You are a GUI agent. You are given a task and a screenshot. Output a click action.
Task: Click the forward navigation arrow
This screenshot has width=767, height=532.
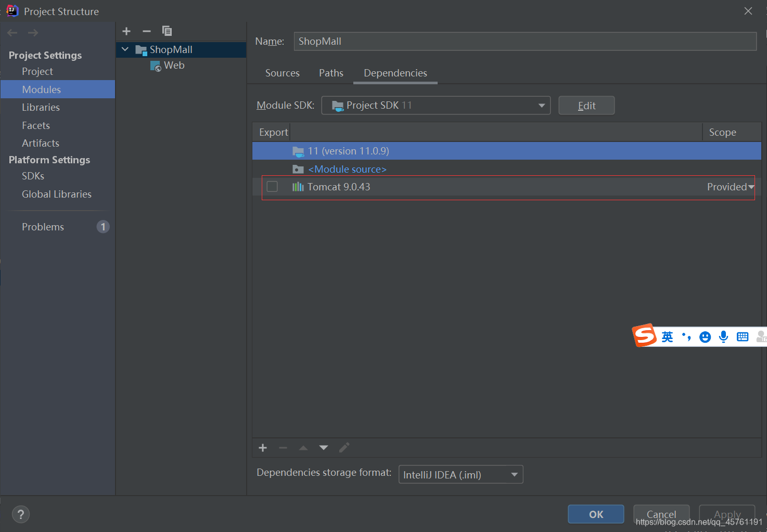pyautogui.click(x=33, y=33)
